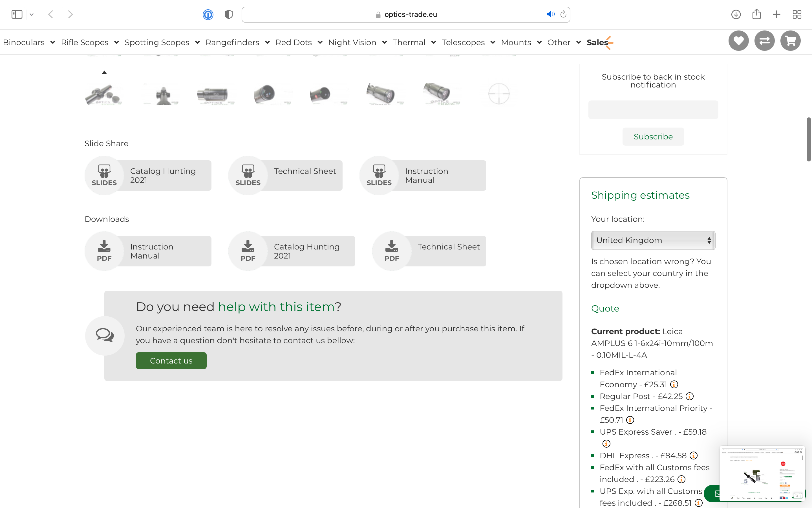The image size is (812, 508).
Task: Open sidebar options dropdown chevron
Action: click(32, 14)
